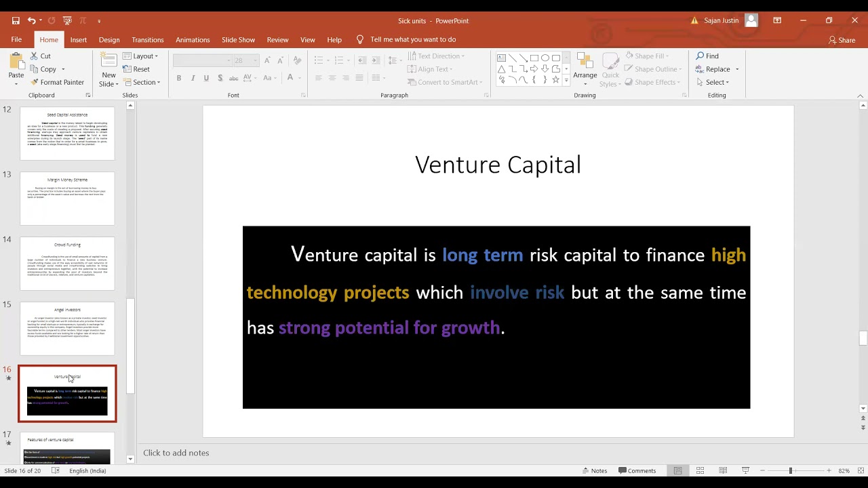Fit slide to current window
The height and width of the screenshot is (488, 868).
tap(859, 470)
